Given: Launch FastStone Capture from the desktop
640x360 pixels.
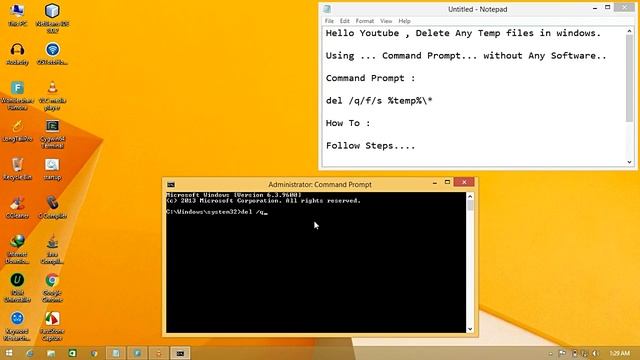Looking at the screenshot, I should point(52,326).
